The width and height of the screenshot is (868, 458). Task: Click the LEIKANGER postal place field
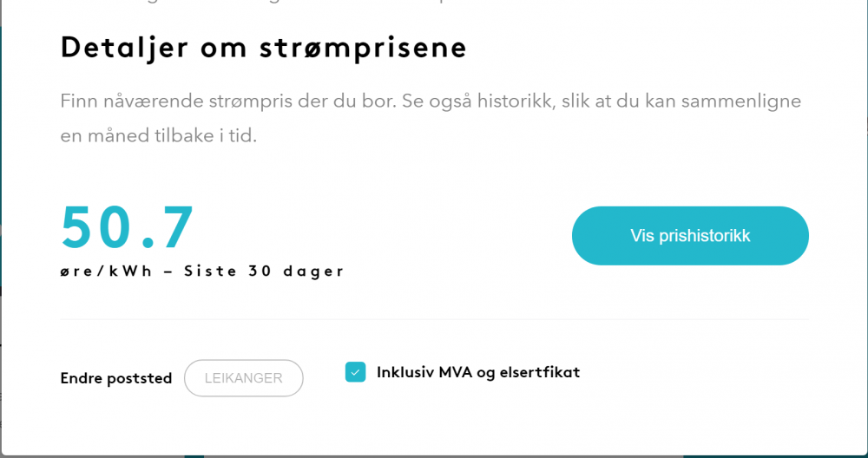tap(243, 378)
